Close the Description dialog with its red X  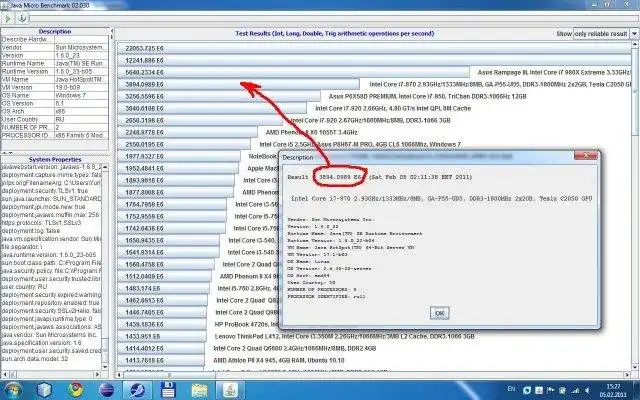pyautogui.click(x=586, y=156)
